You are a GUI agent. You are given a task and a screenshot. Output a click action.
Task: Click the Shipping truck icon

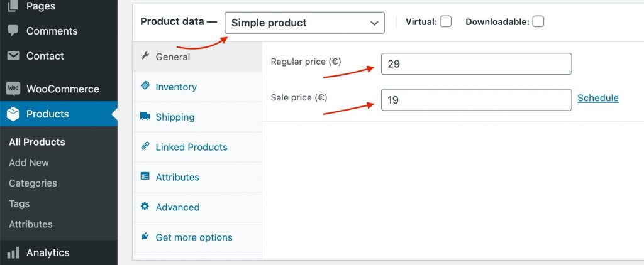coord(145,116)
